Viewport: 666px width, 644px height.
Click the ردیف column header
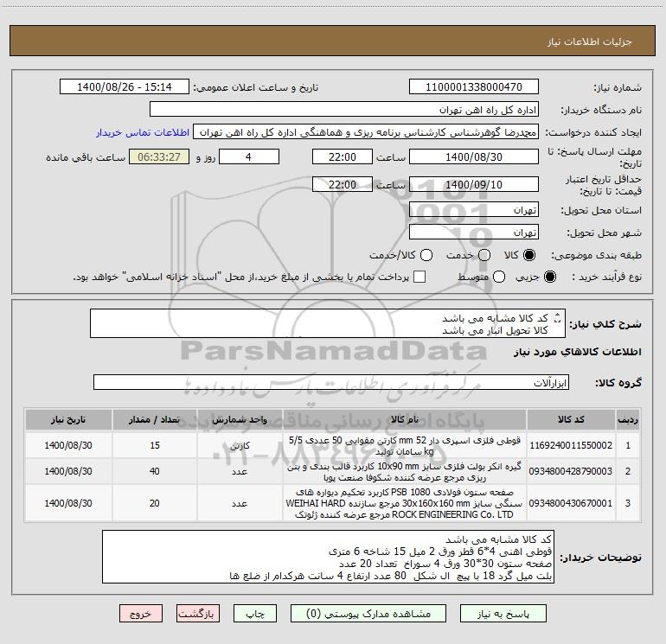coord(628,420)
